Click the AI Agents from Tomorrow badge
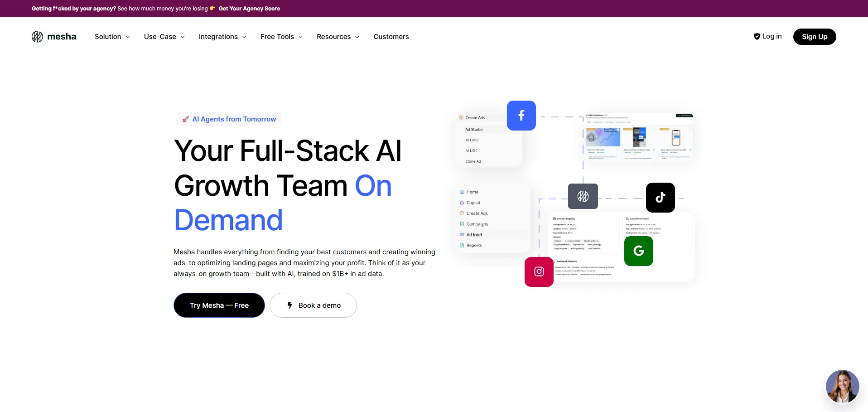The image size is (868, 412). point(229,119)
